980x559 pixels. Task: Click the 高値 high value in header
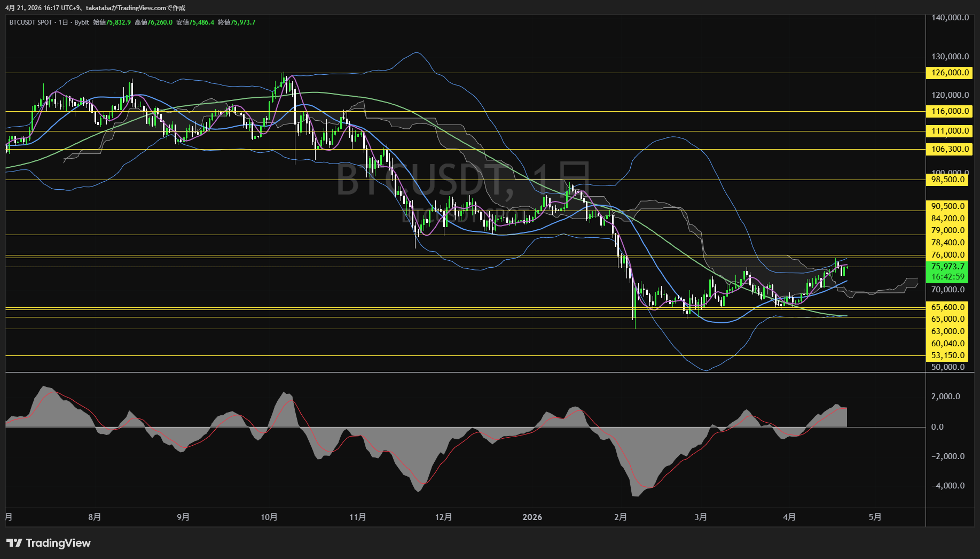(159, 22)
